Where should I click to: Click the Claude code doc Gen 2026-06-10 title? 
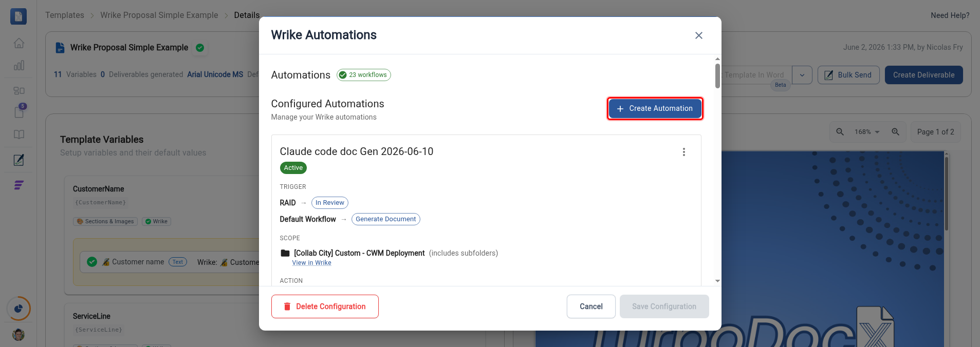357,151
